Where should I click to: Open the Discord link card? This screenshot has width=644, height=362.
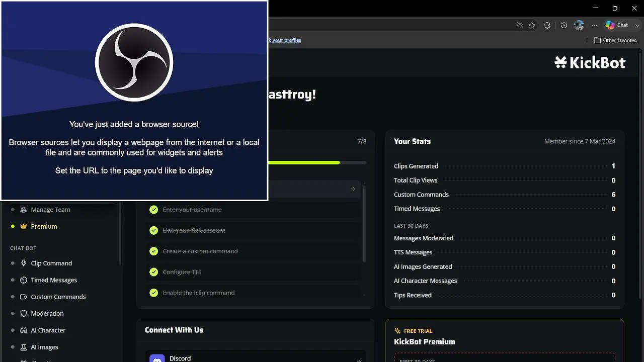tap(256, 356)
